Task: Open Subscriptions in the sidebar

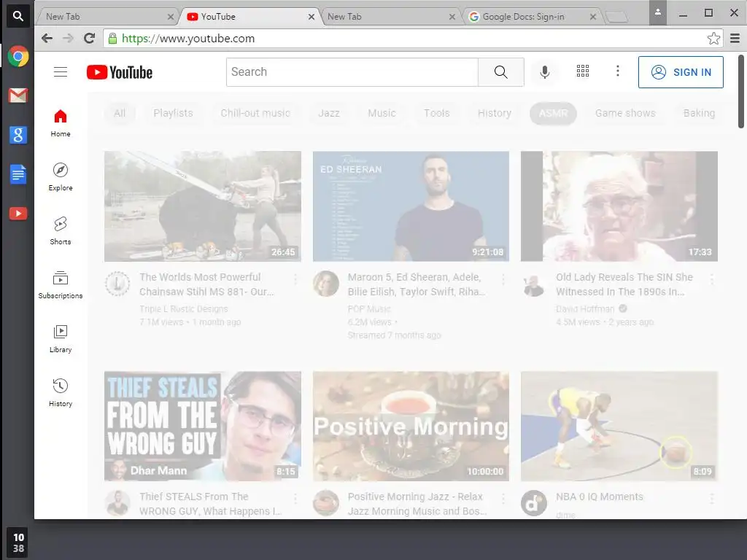Action: pyautogui.click(x=61, y=285)
